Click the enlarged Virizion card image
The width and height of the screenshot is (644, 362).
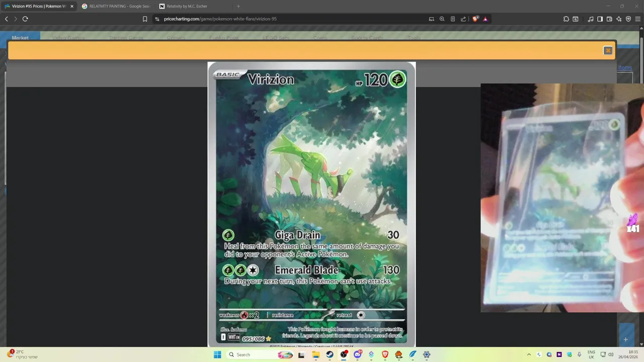coord(311,204)
